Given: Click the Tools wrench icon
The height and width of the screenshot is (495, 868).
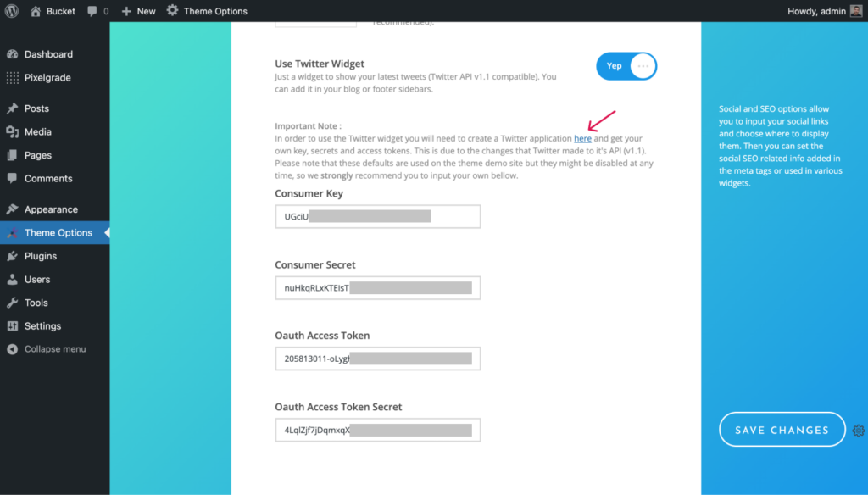Looking at the screenshot, I should pos(12,303).
